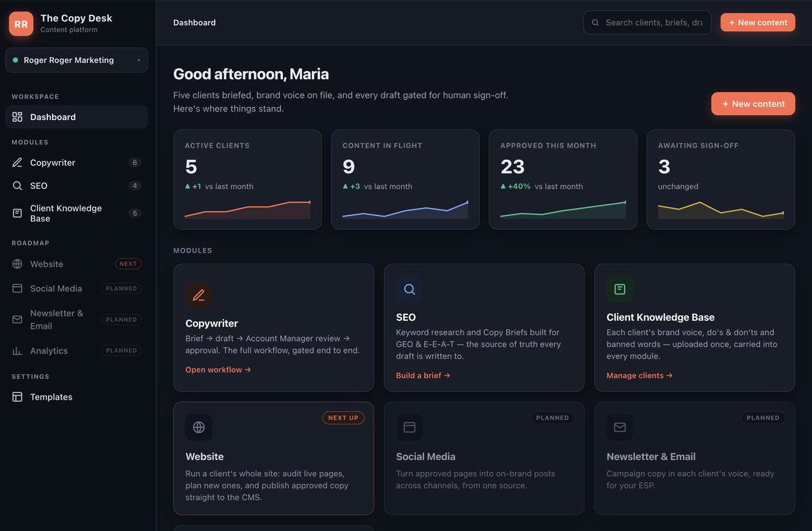
Task: Click the Active Clients orange sparkline chart
Action: point(248,209)
